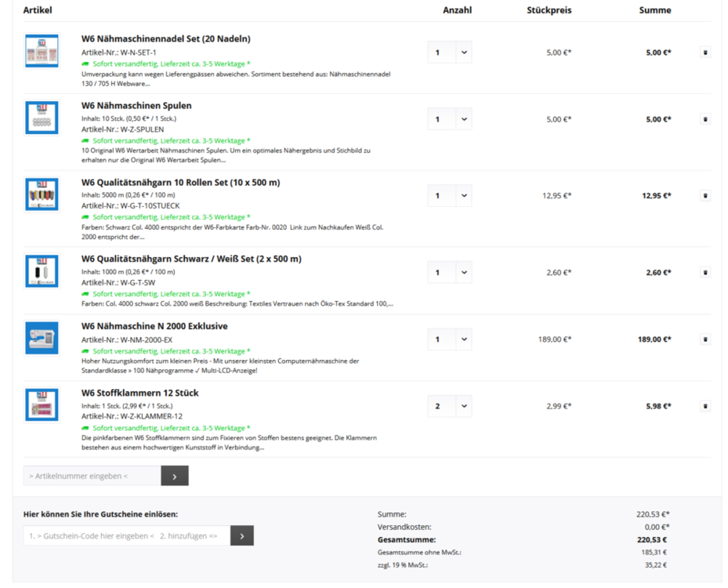Focus the Artikelnummer eingeben field
This screenshot has width=728, height=588.
92,476
